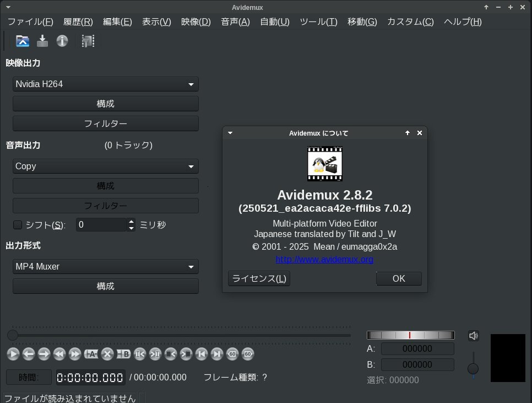The height and width of the screenshot is (403, 532).
Task: Click the volume slider knob
Action: [x=473, y=368]
